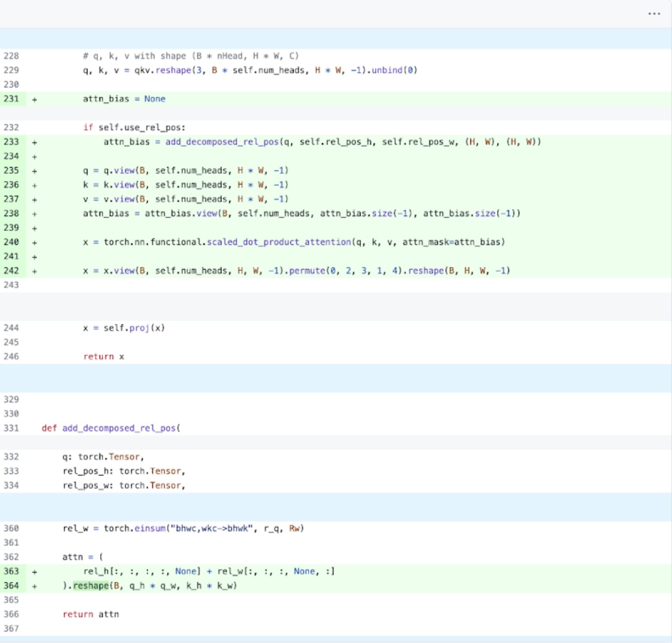Click the plus marker beside line 363
This screenshot has height=643, width=672.
(34, 571)
